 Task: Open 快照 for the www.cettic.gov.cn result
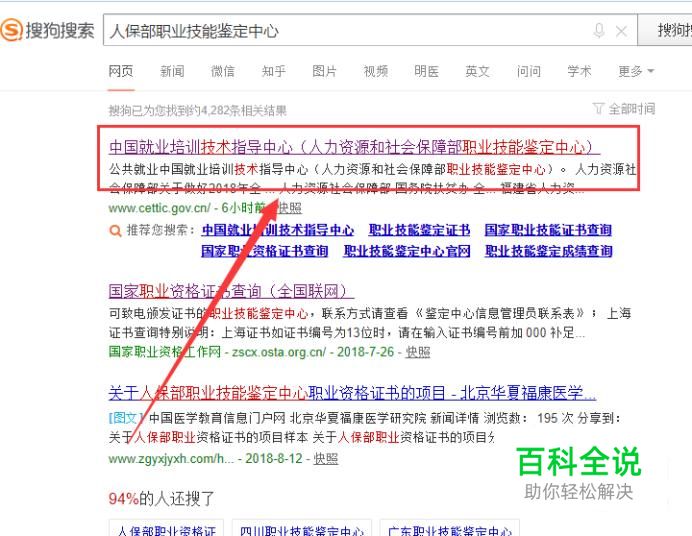pos(290,208)
